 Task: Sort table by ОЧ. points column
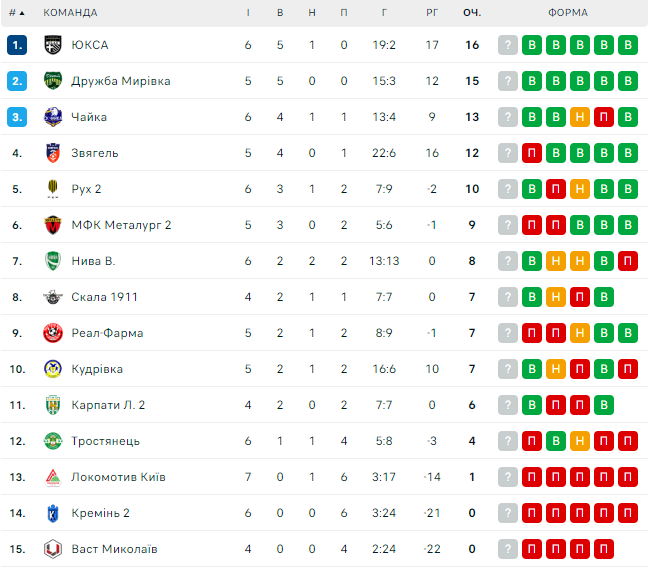click(471, 12)
